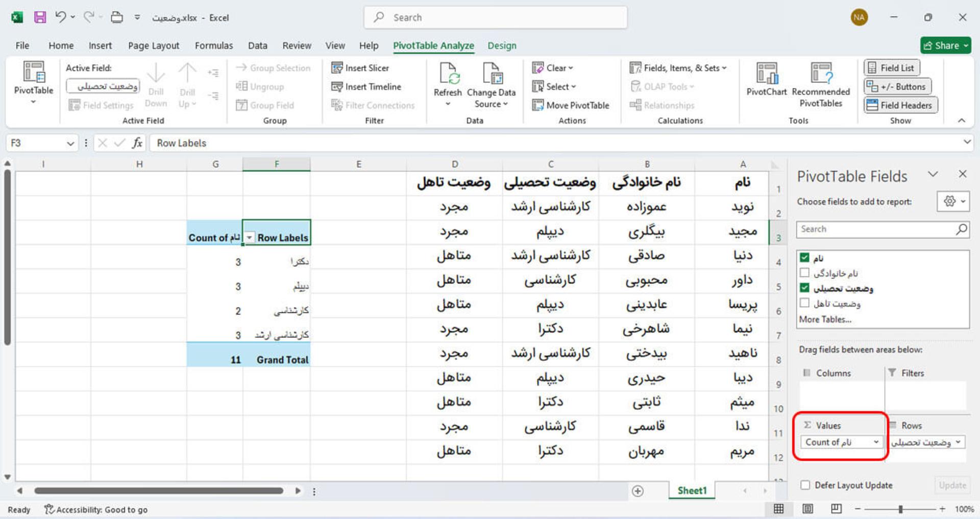Image resolution: width=980 pixels, height=519 pixels.
Task: Click the zoom in plus icon
Action: click(x=942, y=509)
